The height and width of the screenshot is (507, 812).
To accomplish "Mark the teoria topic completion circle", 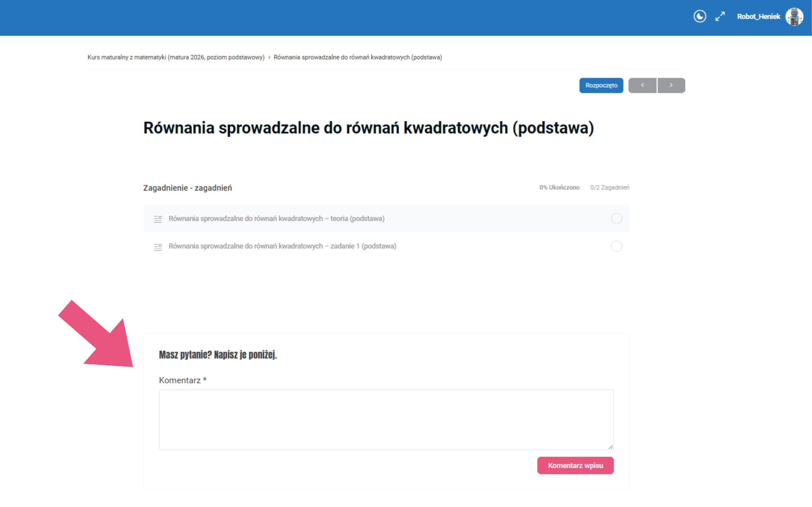I will click(x=616, y=219).
